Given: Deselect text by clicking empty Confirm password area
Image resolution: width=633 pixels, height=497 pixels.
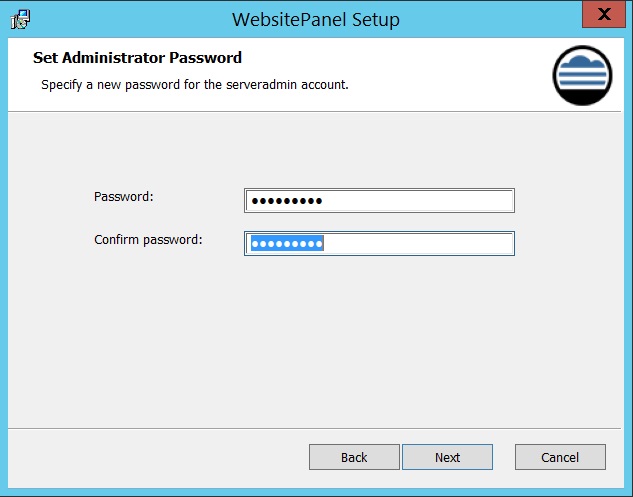Looking at the screenshot, I should (x=418, y=243).
